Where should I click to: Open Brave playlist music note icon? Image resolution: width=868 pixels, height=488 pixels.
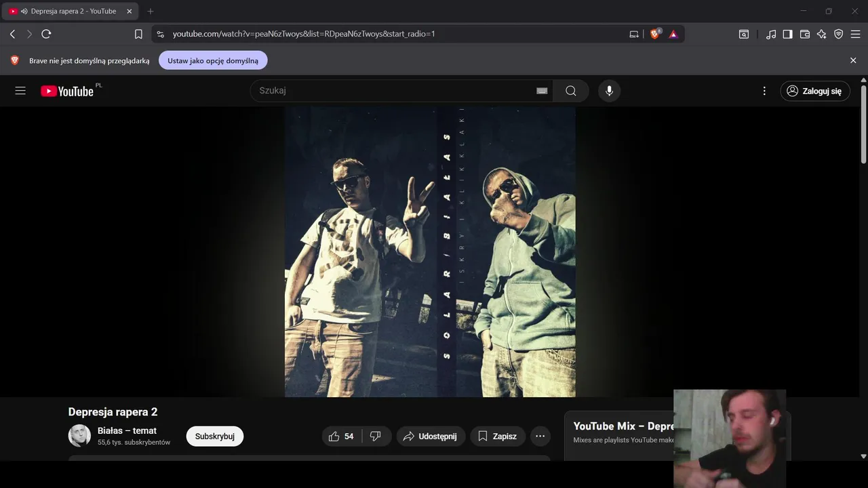point(771,34)
